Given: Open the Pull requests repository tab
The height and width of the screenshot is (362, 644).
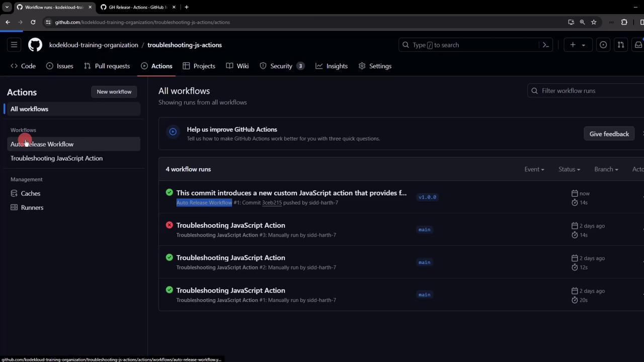Looking at the screenshot, I should [107, 66].
